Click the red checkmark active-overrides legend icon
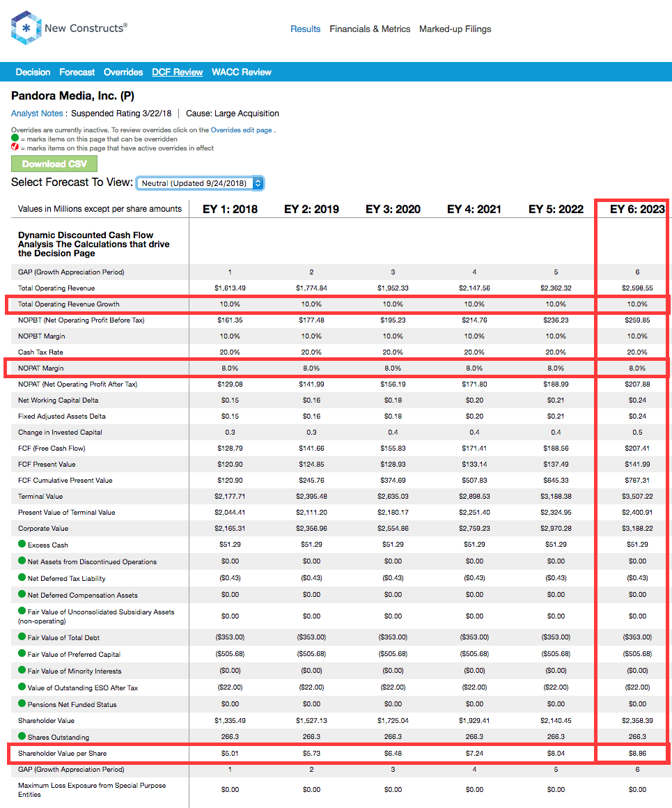 pyautogui.click(x=15, y=147)
